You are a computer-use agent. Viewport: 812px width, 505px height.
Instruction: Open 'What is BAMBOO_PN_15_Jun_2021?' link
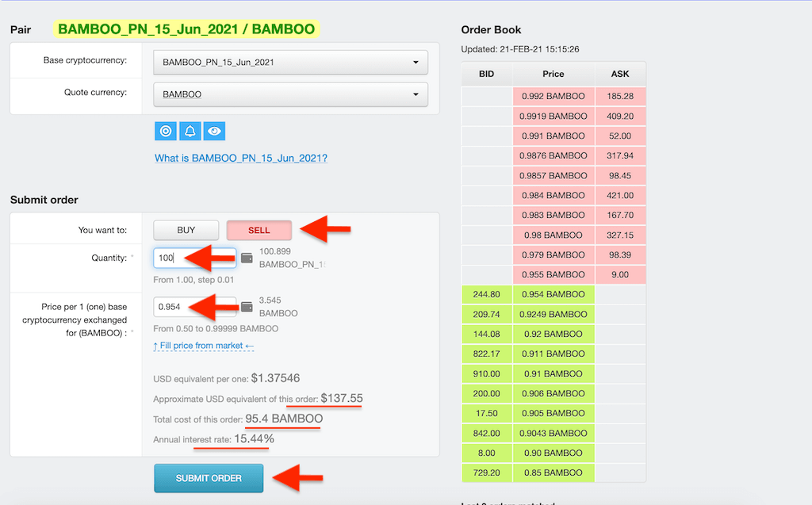click(x=241, y=158)
